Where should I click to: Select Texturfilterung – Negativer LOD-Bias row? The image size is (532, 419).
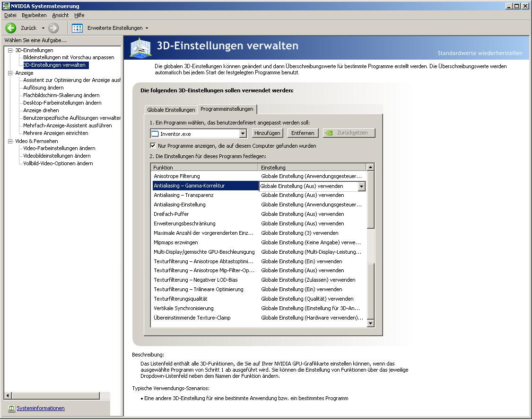point(258,280)
